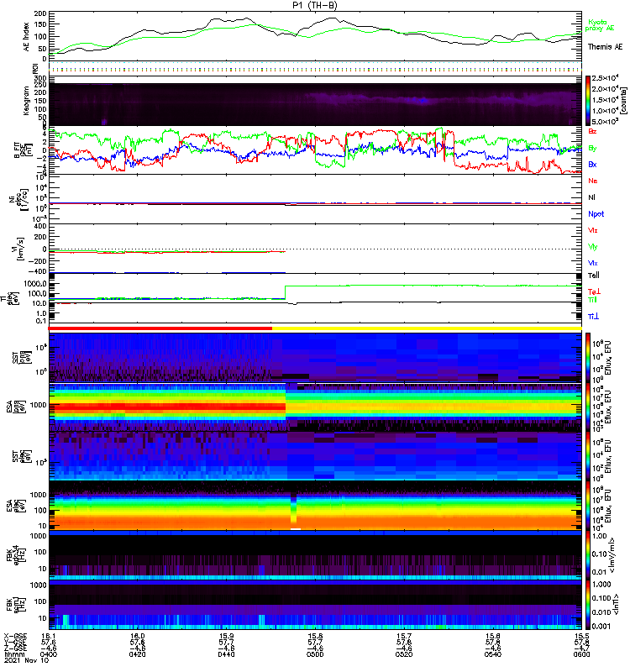Select the blue "Npot" legend label
The width and height of the screenshot is (630, 672).
pos(596,214)
